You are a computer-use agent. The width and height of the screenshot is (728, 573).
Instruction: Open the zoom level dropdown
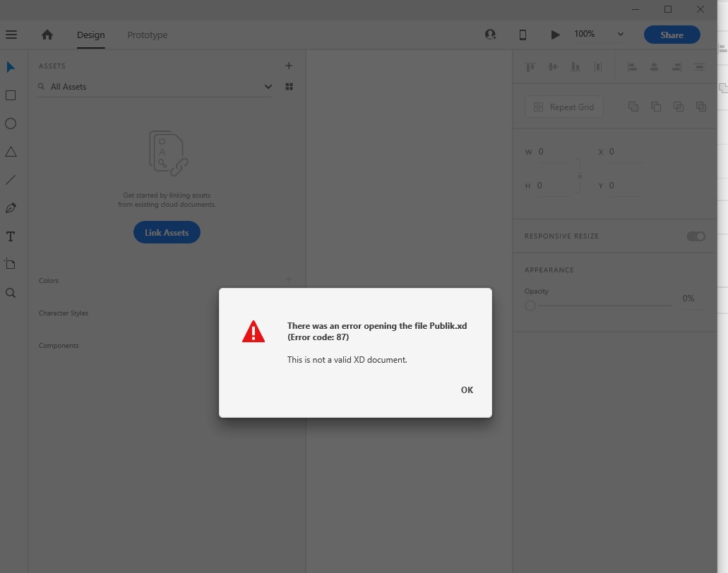[620, 34]
